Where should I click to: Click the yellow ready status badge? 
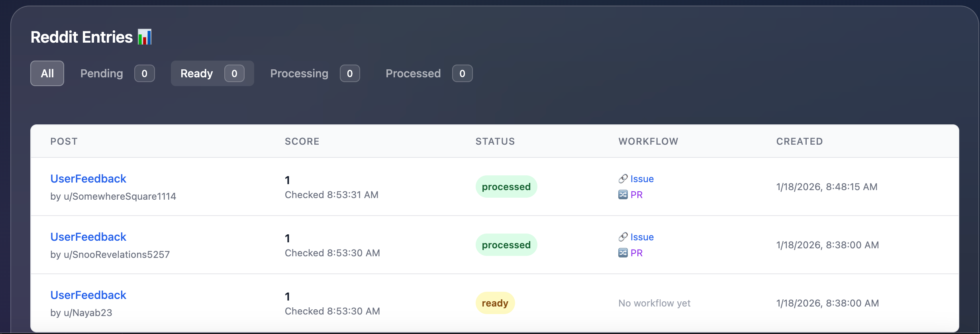tap(495, 303)
